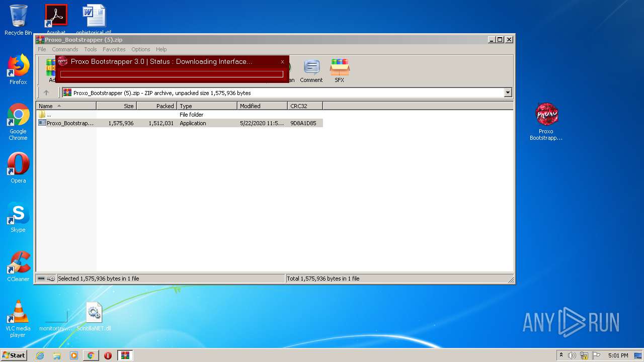Open Action Center flag icon

click(x=596, y=355)
